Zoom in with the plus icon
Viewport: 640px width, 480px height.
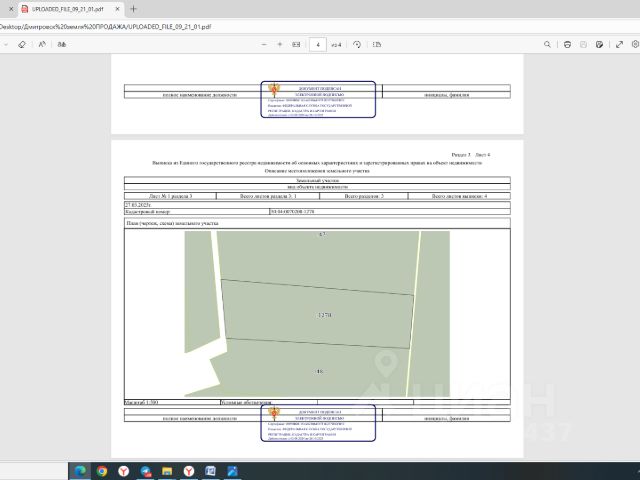tap(280, 44)
